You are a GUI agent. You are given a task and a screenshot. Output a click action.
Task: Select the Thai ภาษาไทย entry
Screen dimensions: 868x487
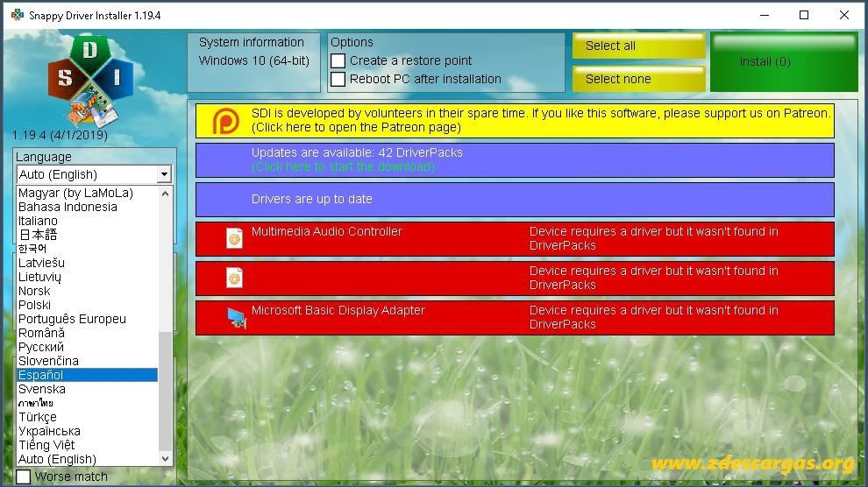(88, 403)
